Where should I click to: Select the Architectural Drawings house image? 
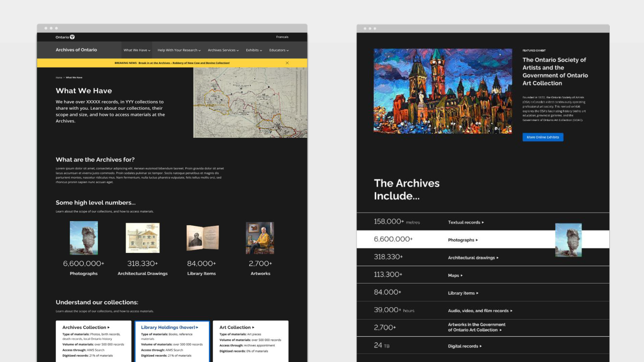tap(143, 238)
